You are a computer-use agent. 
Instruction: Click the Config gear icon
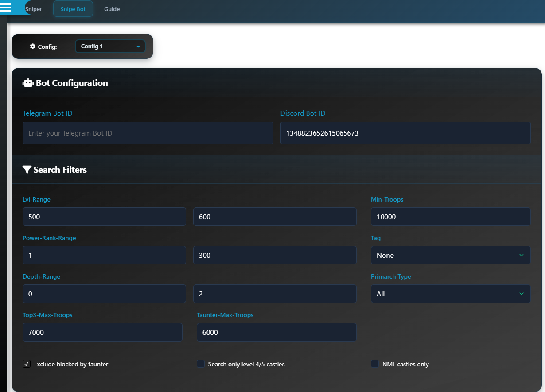32,47
